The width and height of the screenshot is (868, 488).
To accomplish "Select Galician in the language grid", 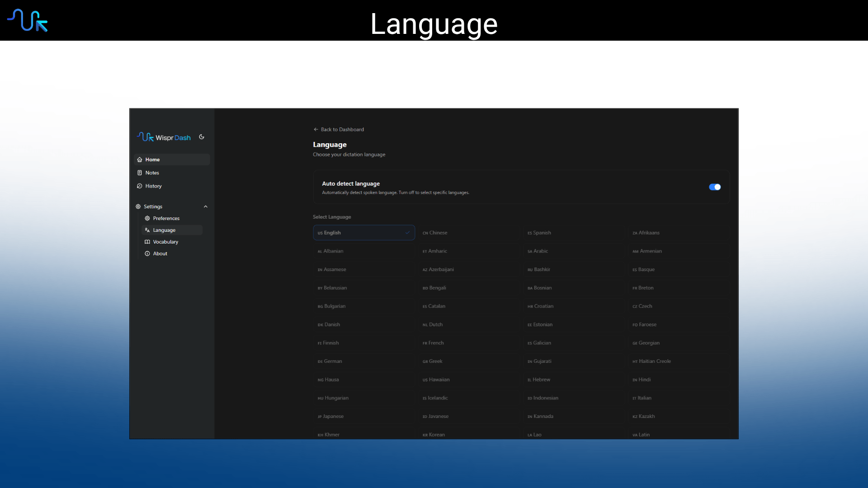I will click(574, 343).
